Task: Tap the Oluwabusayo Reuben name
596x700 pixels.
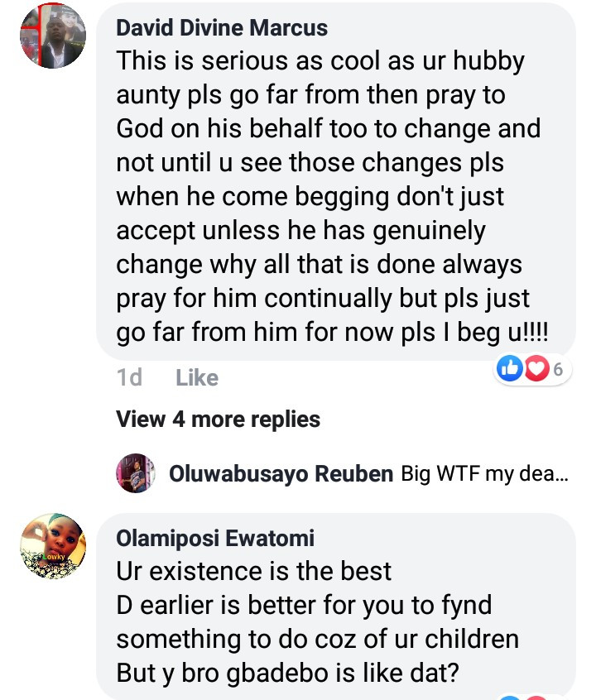Action: pos(281,474)
